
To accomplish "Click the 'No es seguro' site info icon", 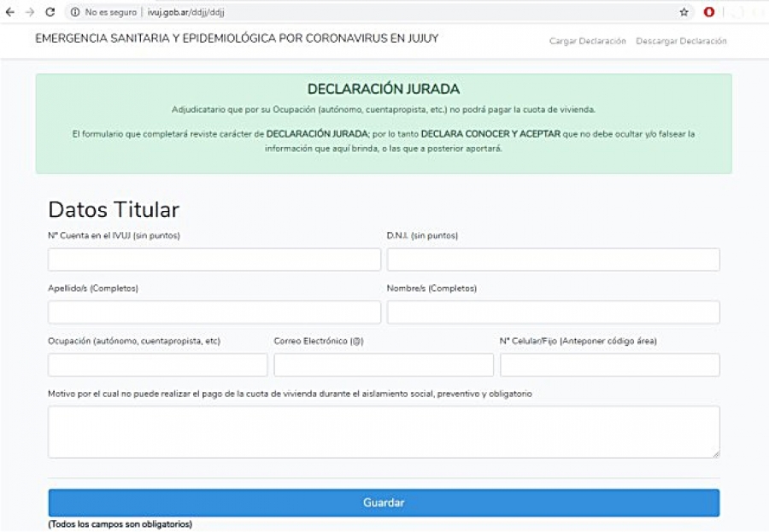I will click(75, 12).
